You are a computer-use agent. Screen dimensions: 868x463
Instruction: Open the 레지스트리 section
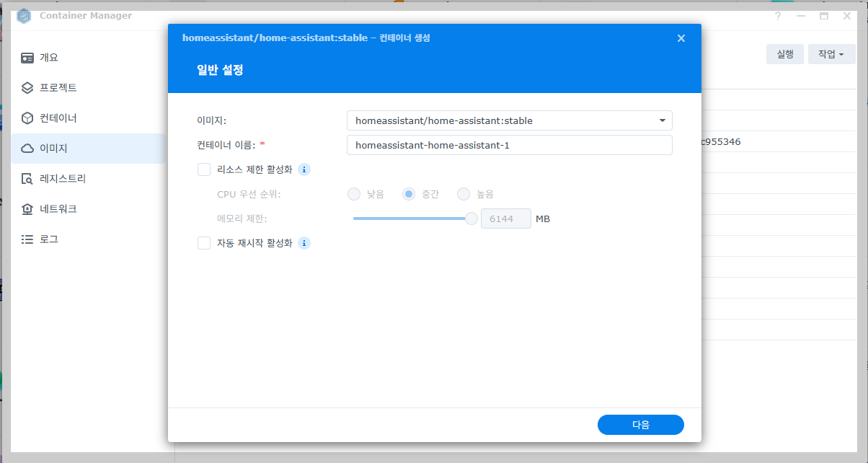[x=88, y=179]
